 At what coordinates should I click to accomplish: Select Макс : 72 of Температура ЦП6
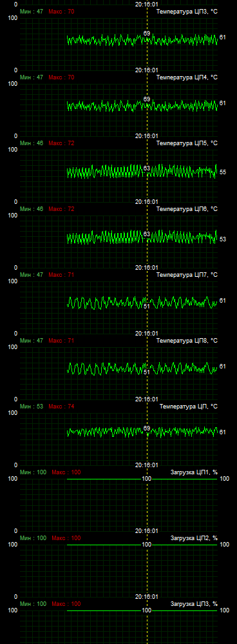62,209
